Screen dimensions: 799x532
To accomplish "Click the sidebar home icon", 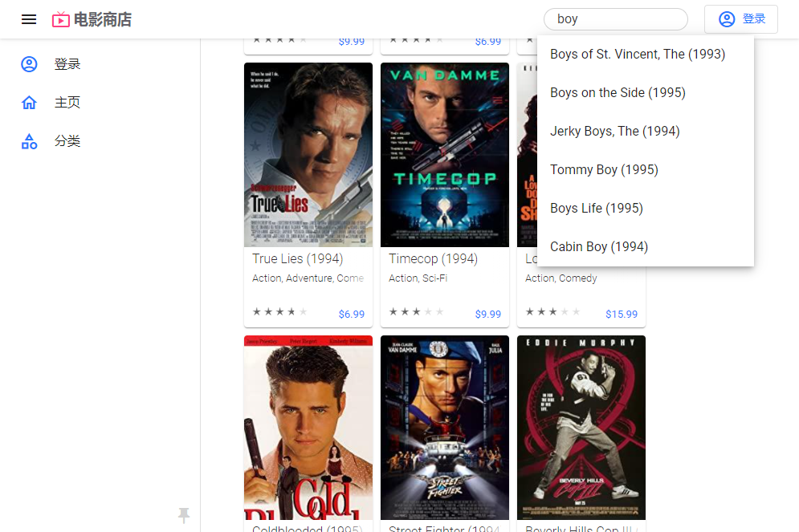I will (x=29, y=103).
